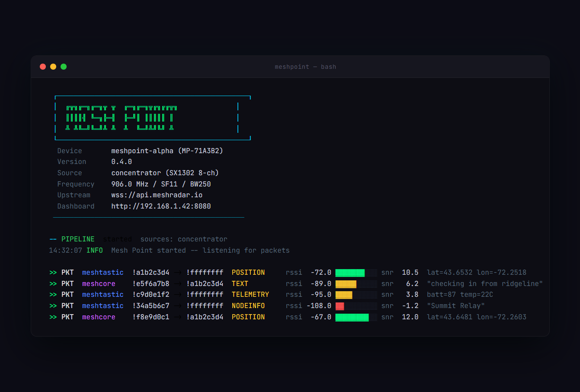
Task: Select payload "lat=43.6532 lon=-72.2518"
Action: [x=477, y=273]
